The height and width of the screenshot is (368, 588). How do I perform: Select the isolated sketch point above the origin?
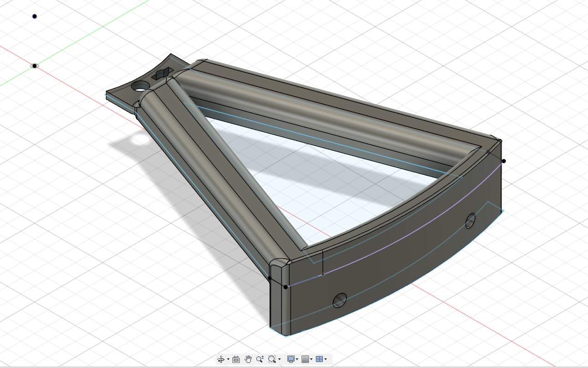tap(34, 17)
